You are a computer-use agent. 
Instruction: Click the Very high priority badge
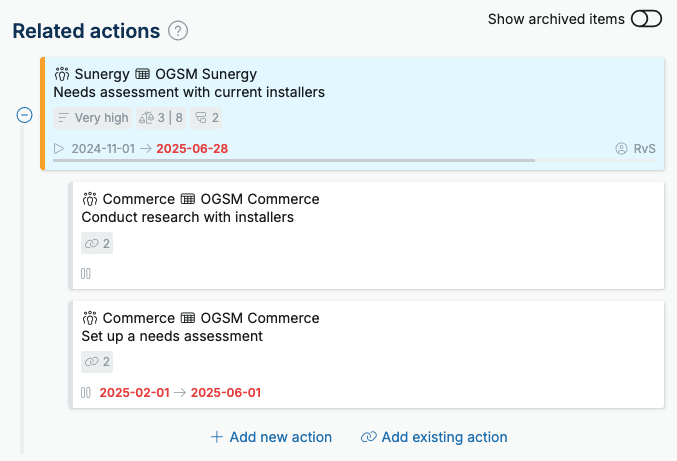coord(93,118)
